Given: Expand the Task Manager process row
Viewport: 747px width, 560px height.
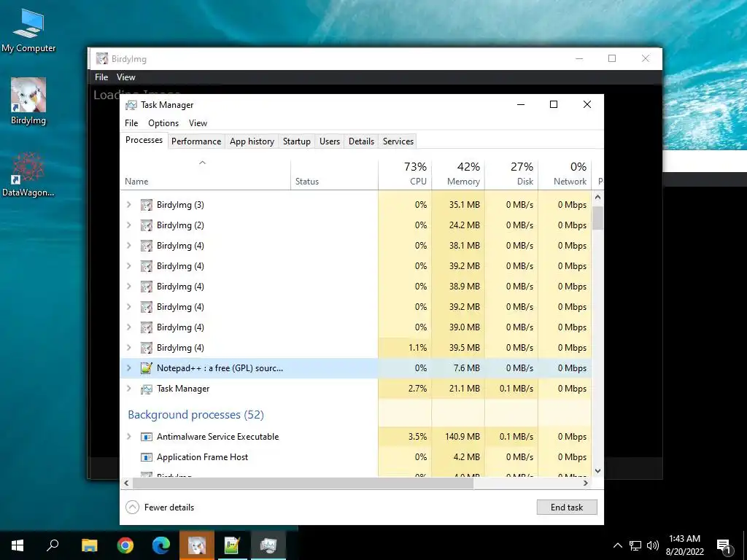Looking at the screenshot, I should pyautogui.click(x=128, y=389).
